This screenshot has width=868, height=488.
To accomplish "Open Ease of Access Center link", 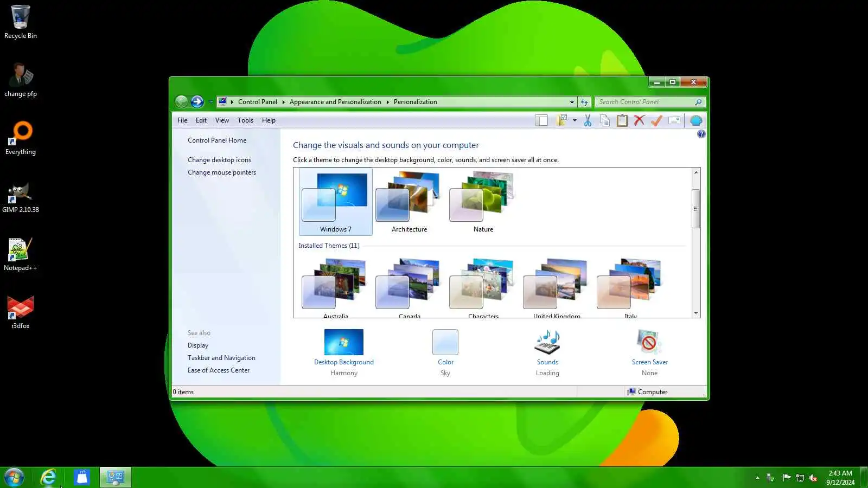I will [219, 370].
